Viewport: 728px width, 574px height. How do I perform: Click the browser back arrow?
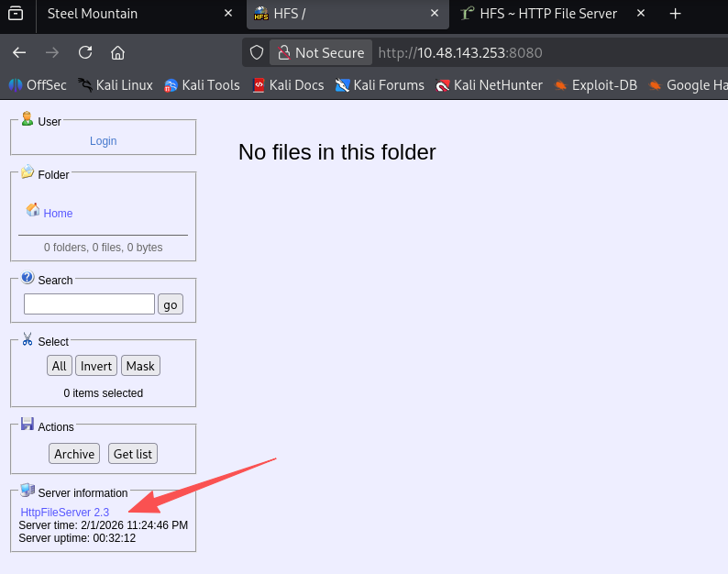click(19, 52)
